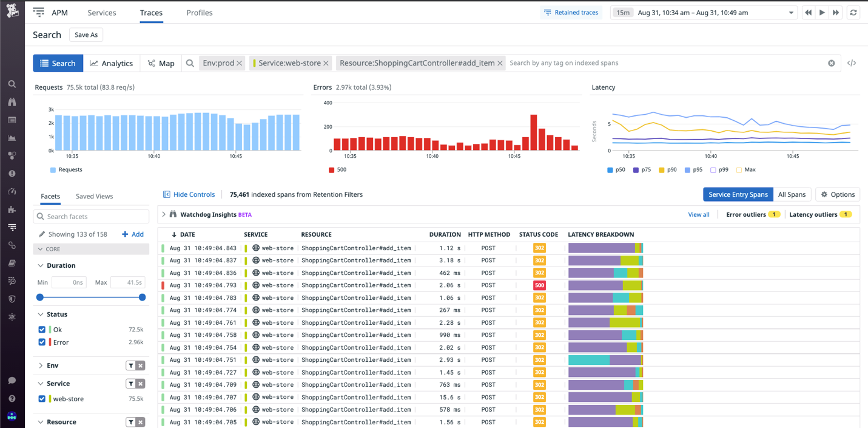Open the Options gear above the trace list
The height and width of the screenshot is (428, 868).
click(x=837, y=194)
